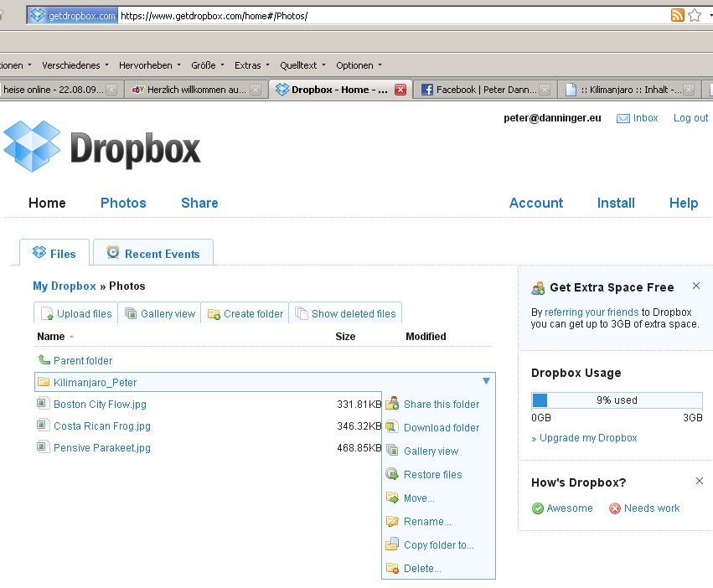Click the Restore files icon
The image size is (713, 588).
pos(392,474)
